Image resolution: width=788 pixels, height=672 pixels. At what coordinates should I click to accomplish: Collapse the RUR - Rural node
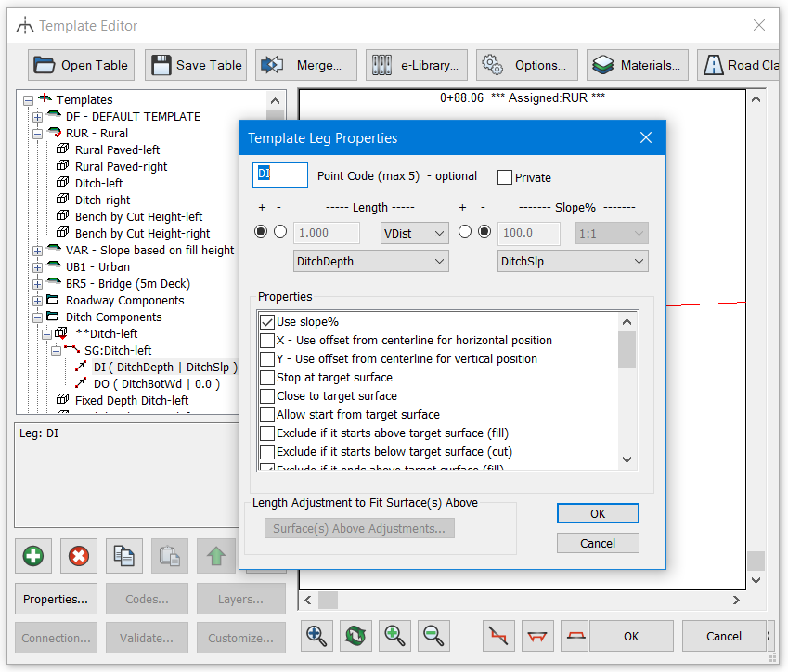(37, 134)
